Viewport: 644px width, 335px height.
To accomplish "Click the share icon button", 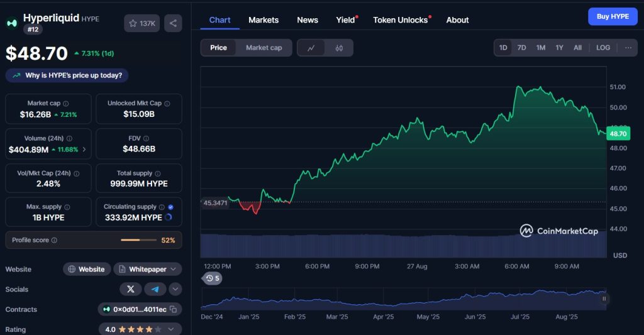I will [x=173, y=23].
